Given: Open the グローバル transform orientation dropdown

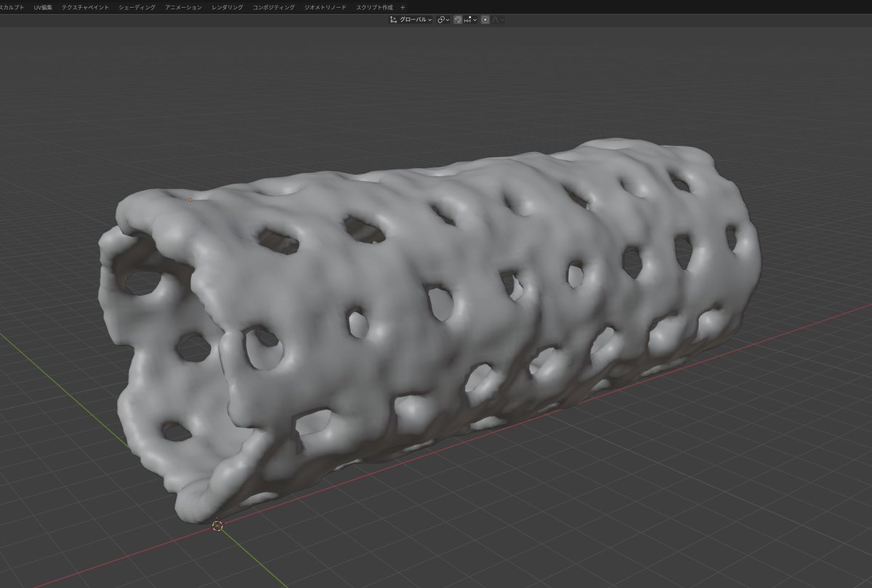Looking at the screenshot, I should coord(411,20).
